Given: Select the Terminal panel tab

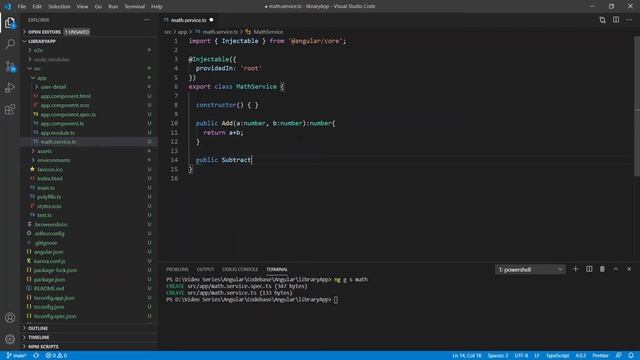Looking at the screenshot, I should point(277,269).
